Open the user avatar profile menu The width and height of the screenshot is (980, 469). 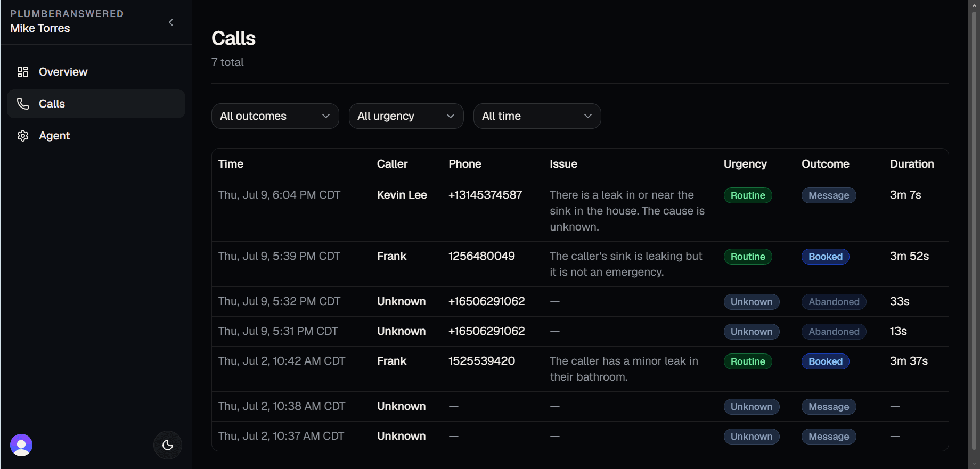(x=21, y=445)
